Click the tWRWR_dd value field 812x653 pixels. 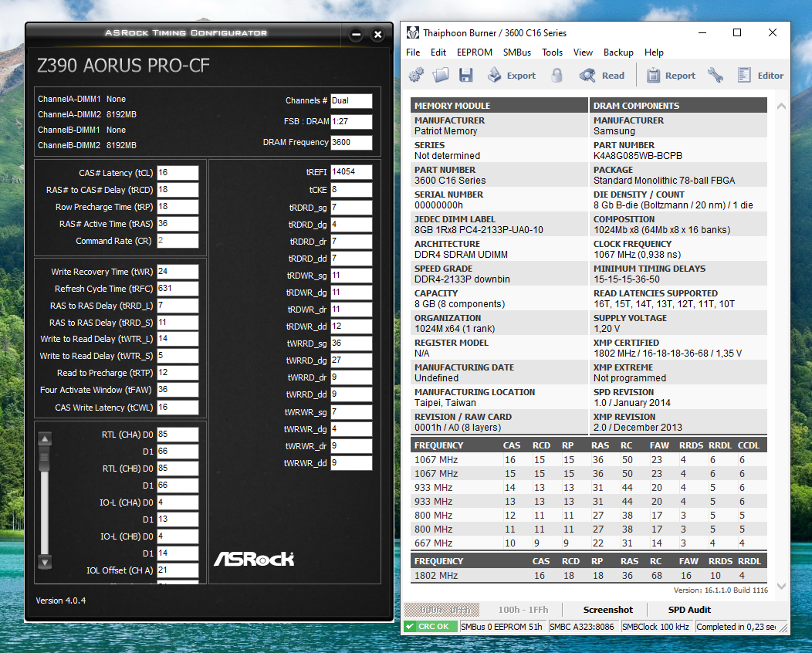pos(352,463)
